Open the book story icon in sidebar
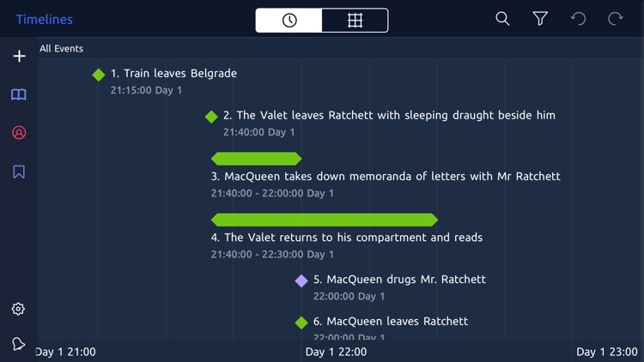 point(19,95)
